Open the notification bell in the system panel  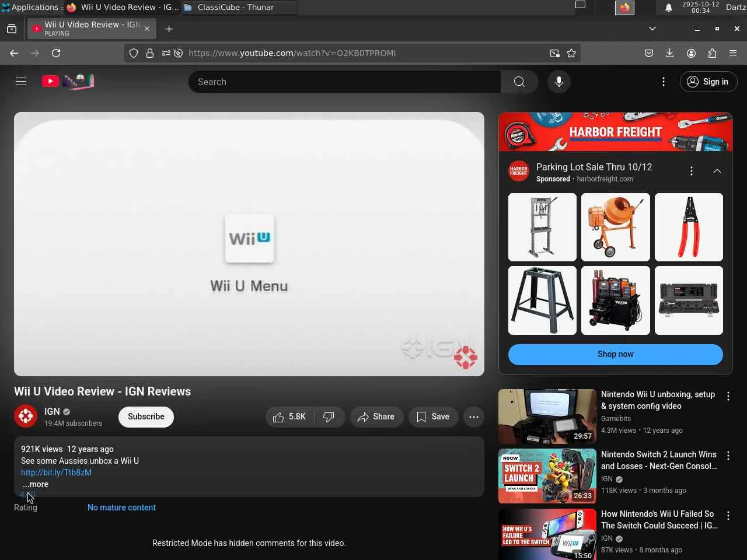[x=669, y=8]
